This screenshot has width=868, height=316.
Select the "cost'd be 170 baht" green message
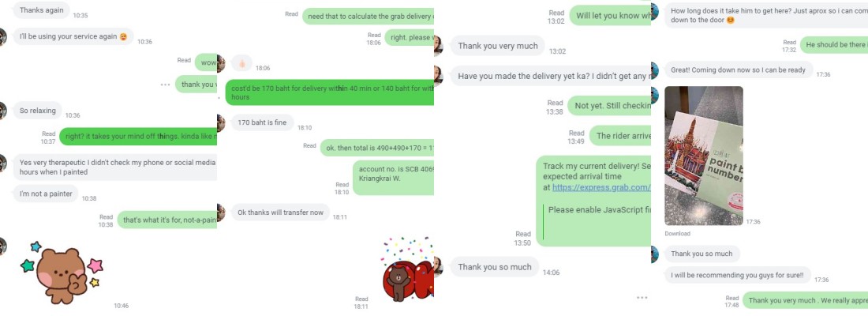[x=329, y=92]
